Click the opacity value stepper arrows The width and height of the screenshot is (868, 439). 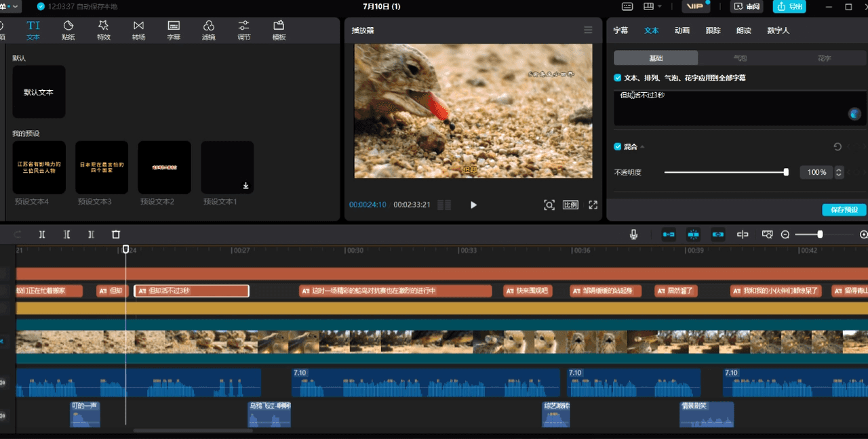(839, 172)
